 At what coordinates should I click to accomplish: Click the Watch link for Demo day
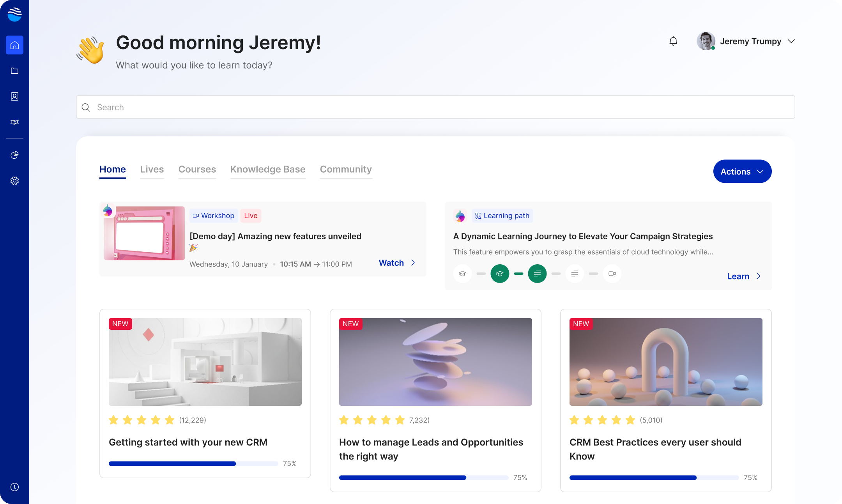pos(391,263)
